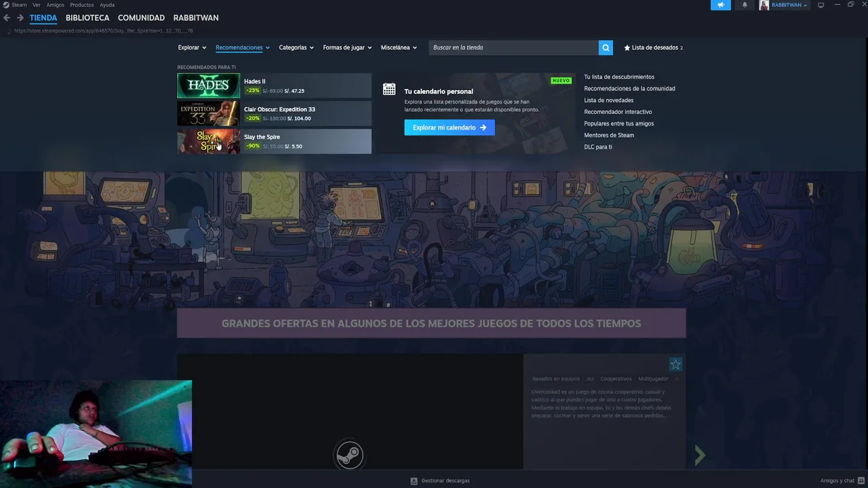This screenshot has height=488, width=868.
Task: Click the -20% discount badge
Action: tap(253, 118)
